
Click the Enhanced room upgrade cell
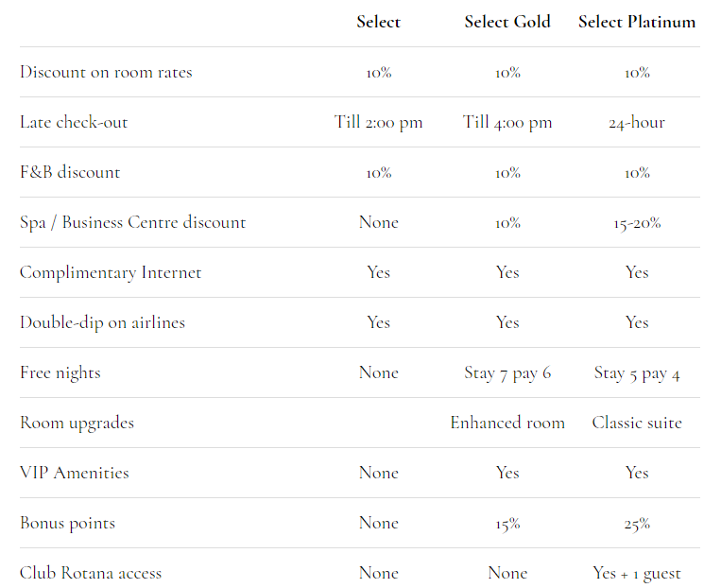507,423
